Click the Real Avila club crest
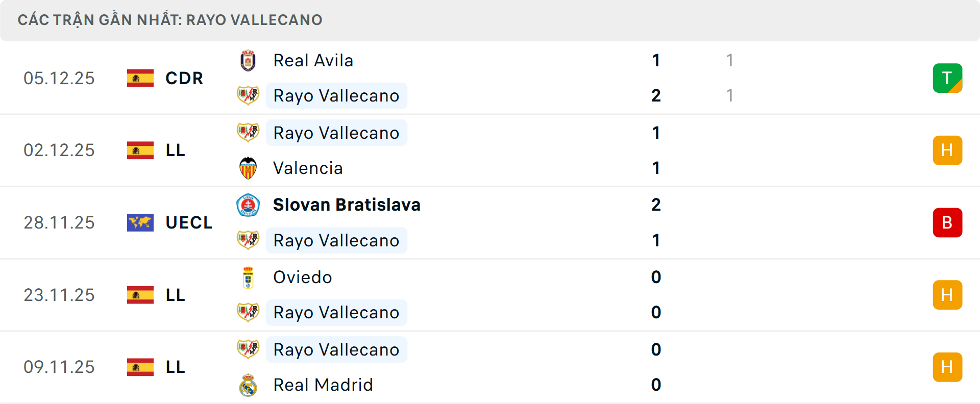 248,60
